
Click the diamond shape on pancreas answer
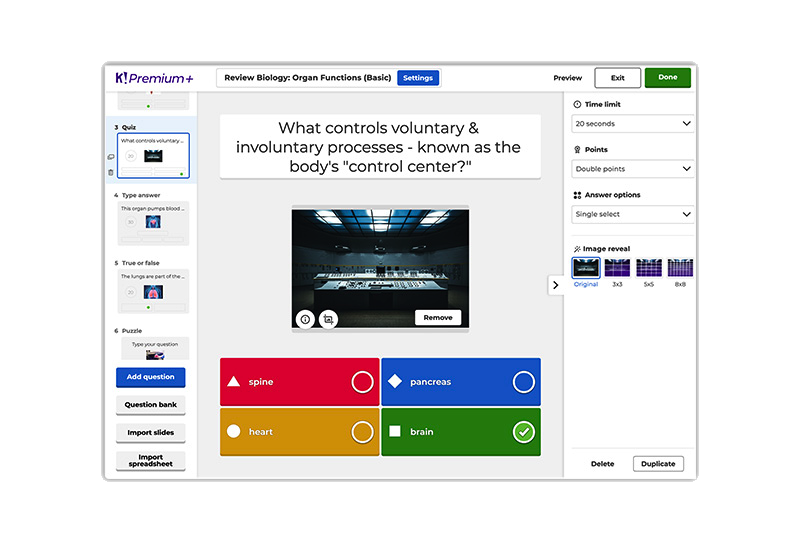click(395, 382)
